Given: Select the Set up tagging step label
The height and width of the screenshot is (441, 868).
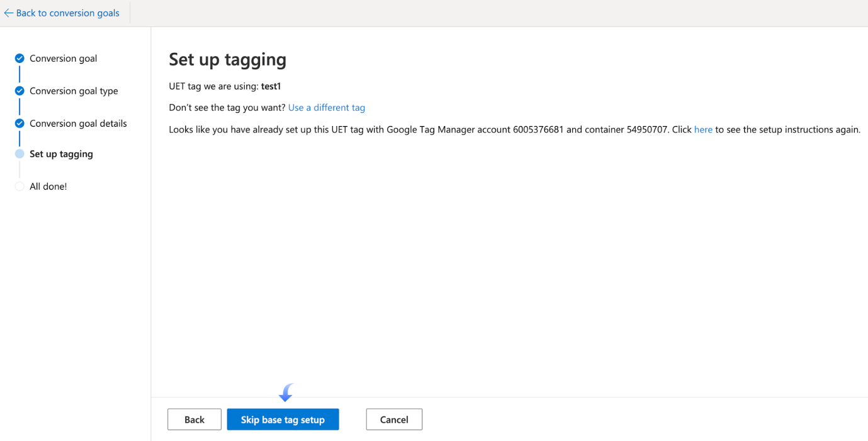Looking at the screenshot, I should pos(61,154).
